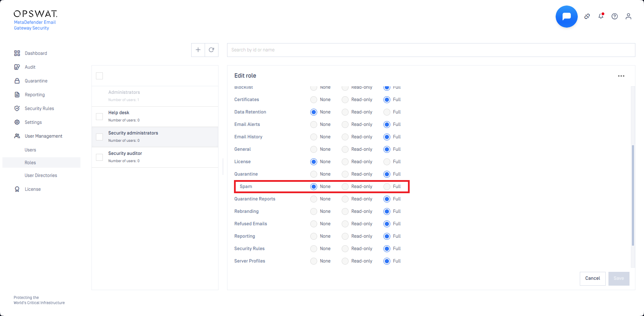Image resolution: width=644 pixels, height=316 pixels.
Task: Click the notification bell icon
Action: 601,16
